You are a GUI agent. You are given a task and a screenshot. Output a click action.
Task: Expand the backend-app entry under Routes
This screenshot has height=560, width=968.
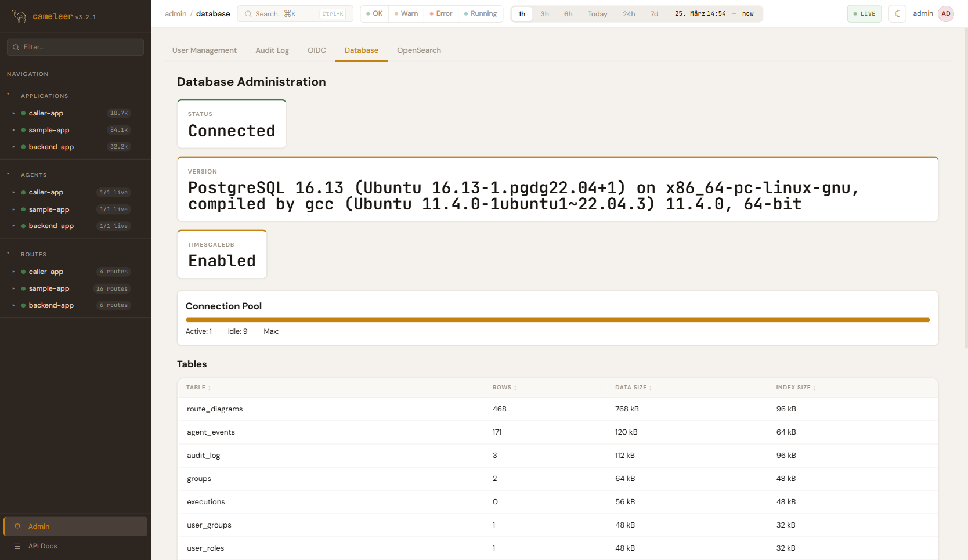[x=13, y=305]
